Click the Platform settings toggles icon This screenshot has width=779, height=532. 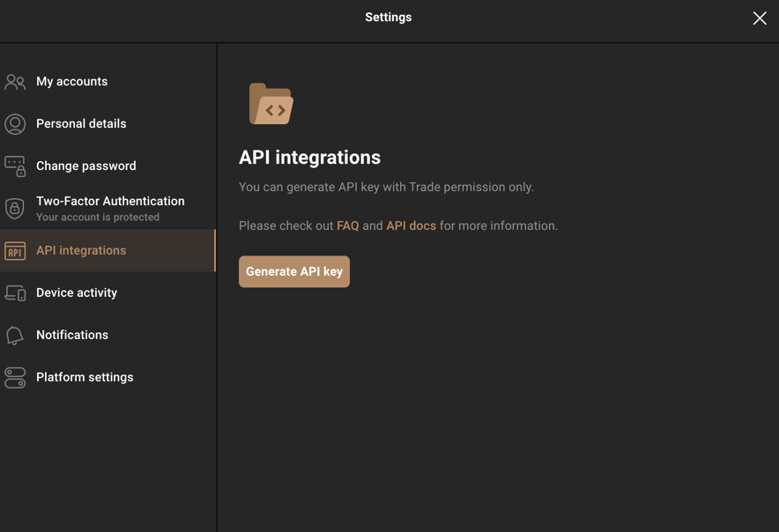[15, 378]
